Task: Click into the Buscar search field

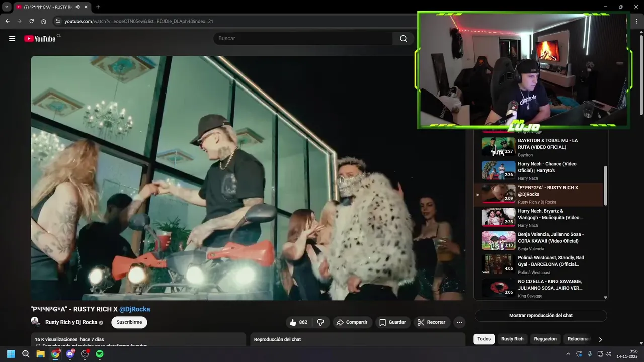Action: tap(303, 39)
